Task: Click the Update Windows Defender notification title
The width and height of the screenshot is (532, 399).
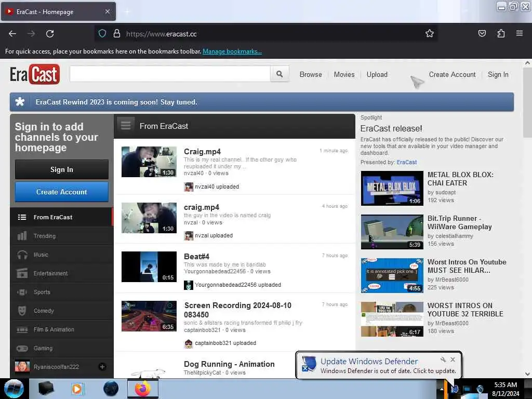Action: tap(369, 362)
